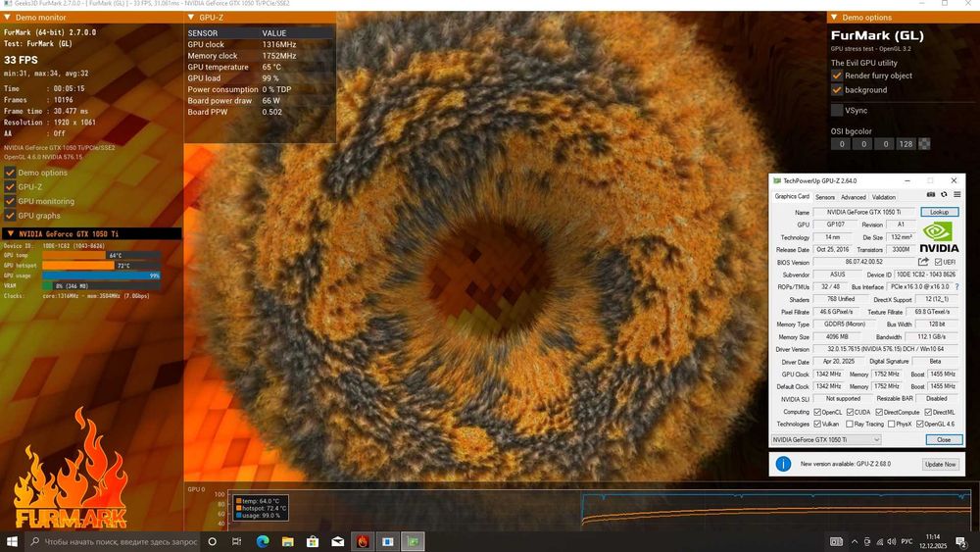Open the Sensors tab
Viewport: 980px width, 552px height.
coord(825,197)
